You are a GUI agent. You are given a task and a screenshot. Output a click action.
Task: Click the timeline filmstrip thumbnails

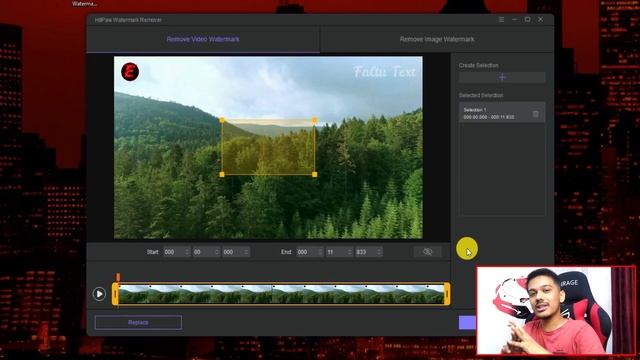[281, 294]
